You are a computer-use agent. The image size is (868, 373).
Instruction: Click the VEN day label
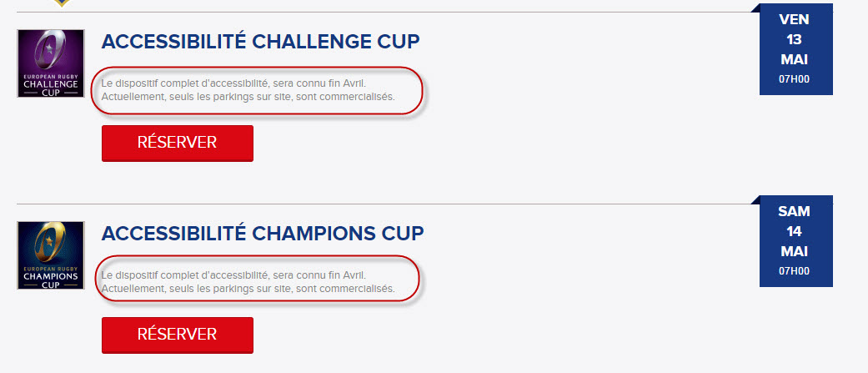coord(795,19)
